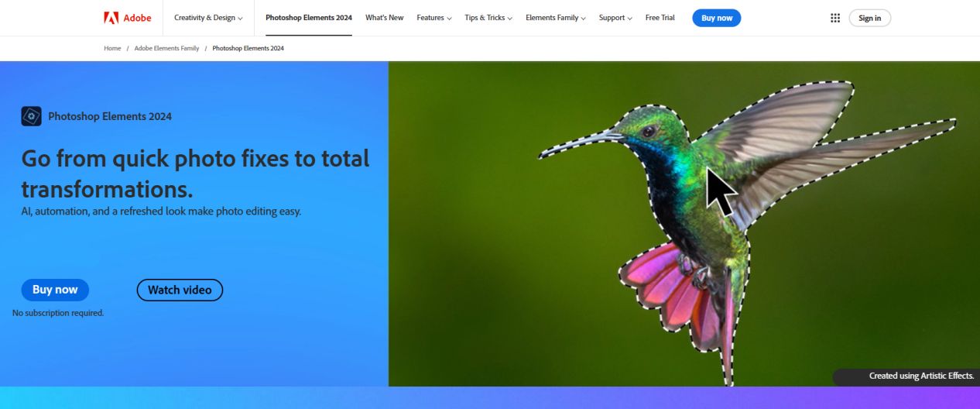The width and height of the screenshot is (980, 409).
Task: Go to Home breadcrumb
Action: click(112, 48)
